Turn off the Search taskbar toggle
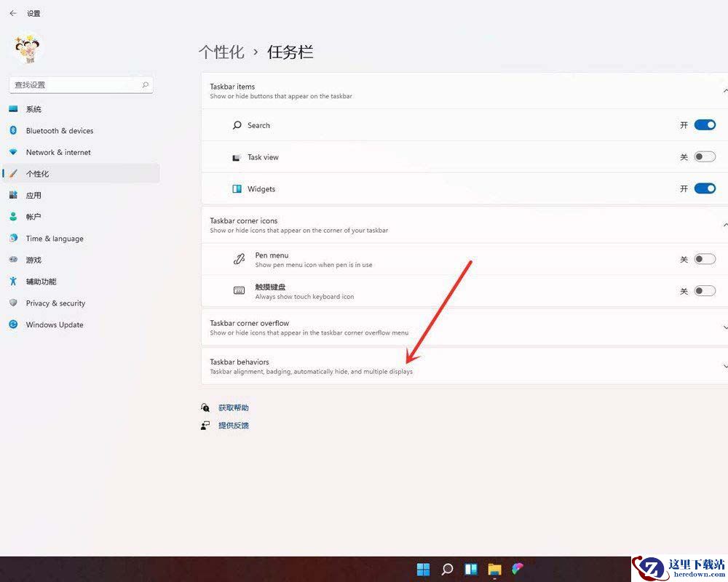728x582 pixels. pos(705,125)
